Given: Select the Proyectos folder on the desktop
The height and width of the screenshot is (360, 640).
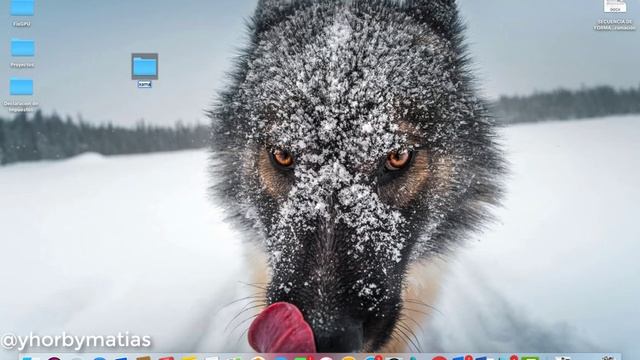Looking at the screenshot, I should point(22,48).
